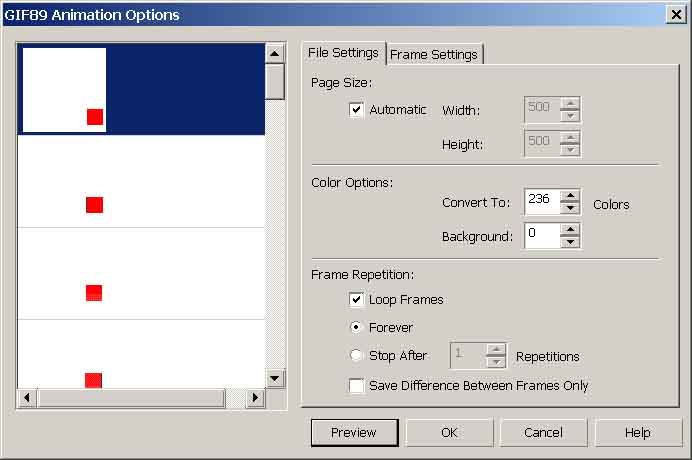Click the Background value field
Image resolution: width=692 pixels, height=460 pixels.
pos(542,236)
